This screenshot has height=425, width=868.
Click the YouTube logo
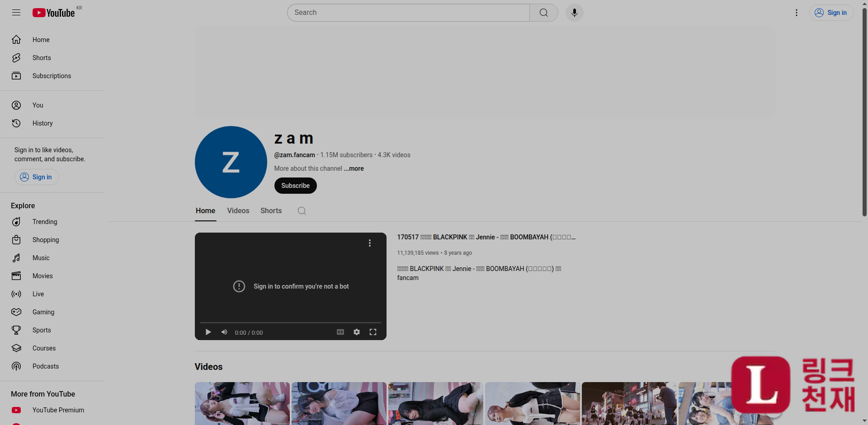pyautogui.click(x=54, y=13)
